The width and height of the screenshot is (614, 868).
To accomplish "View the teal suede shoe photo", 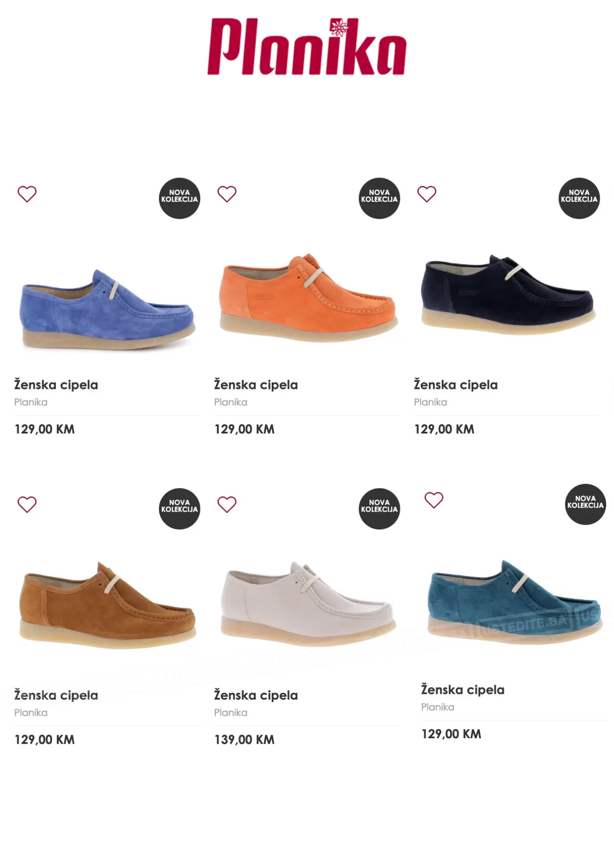I will point(514,601).
